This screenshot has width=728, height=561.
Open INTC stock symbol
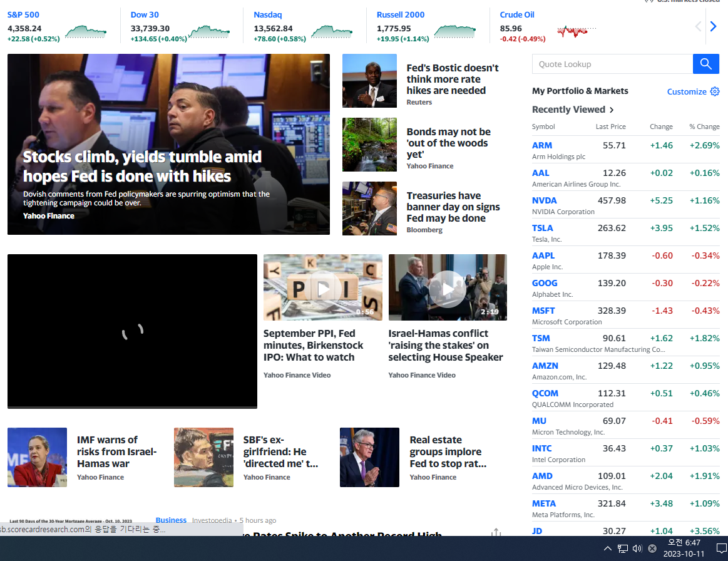coord(542,449)
